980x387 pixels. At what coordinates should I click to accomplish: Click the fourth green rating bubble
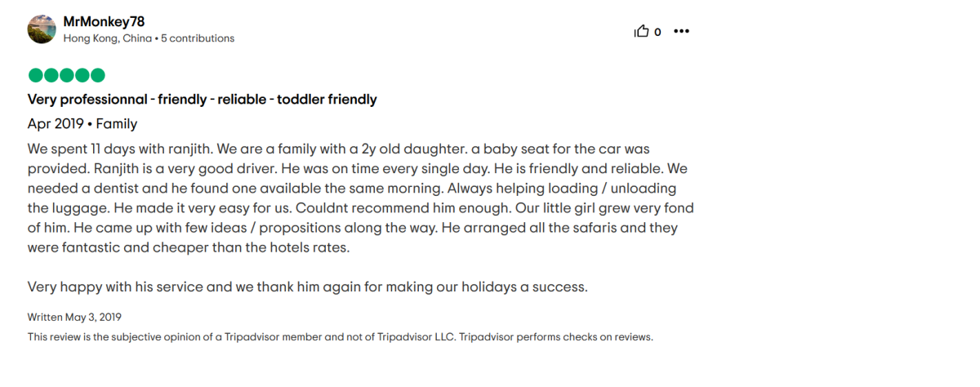(x=82, y=76)
